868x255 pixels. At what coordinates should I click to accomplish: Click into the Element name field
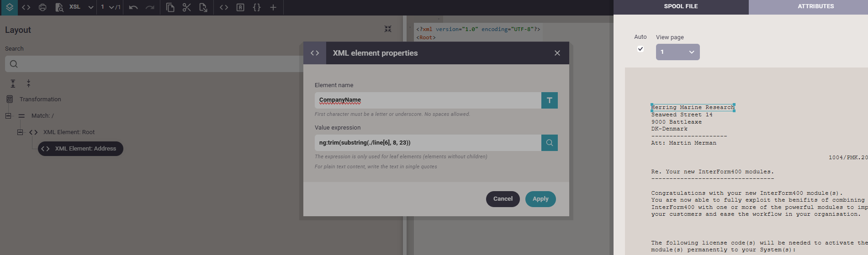(428, 100)
